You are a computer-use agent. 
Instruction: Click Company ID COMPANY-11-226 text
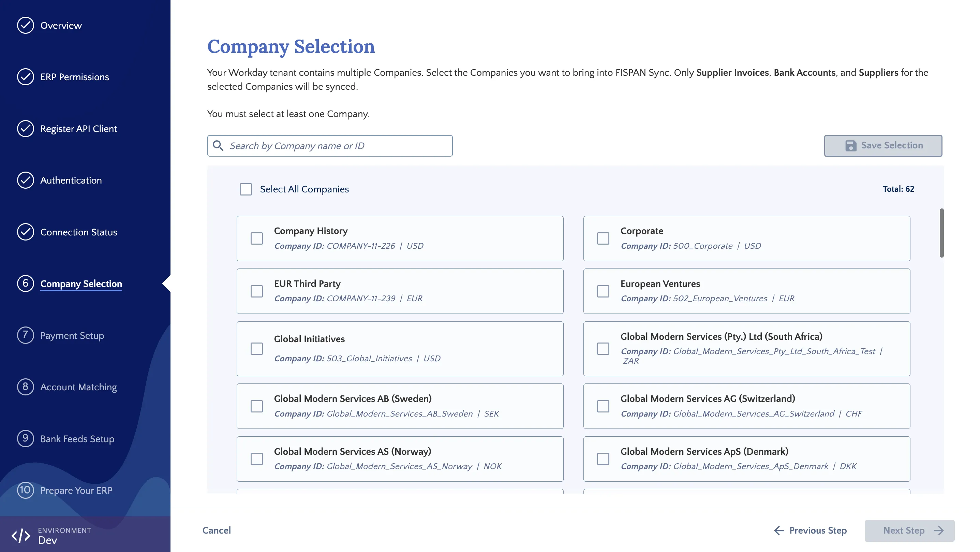pyautogui.click(x=335, y=246)
